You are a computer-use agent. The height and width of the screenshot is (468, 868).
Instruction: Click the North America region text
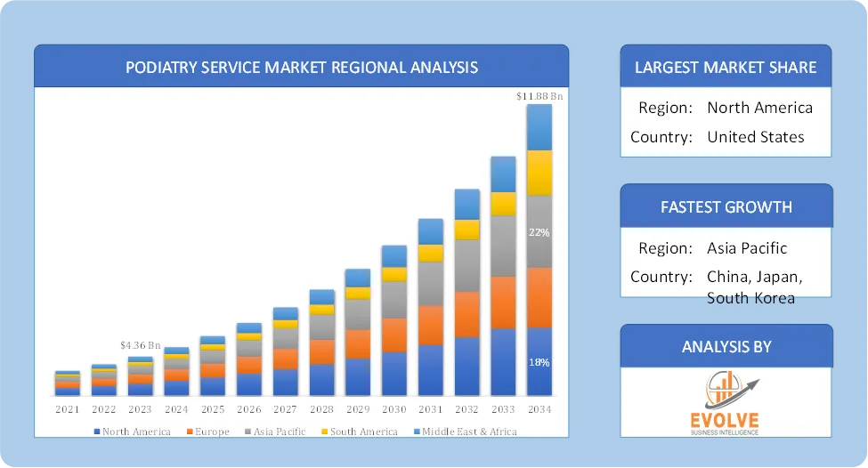(x=760, y=108)
